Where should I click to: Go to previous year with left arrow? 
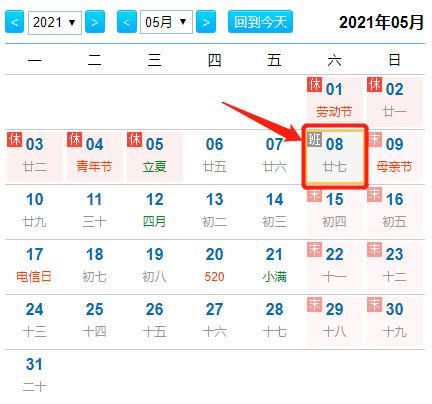click(14, 22)
